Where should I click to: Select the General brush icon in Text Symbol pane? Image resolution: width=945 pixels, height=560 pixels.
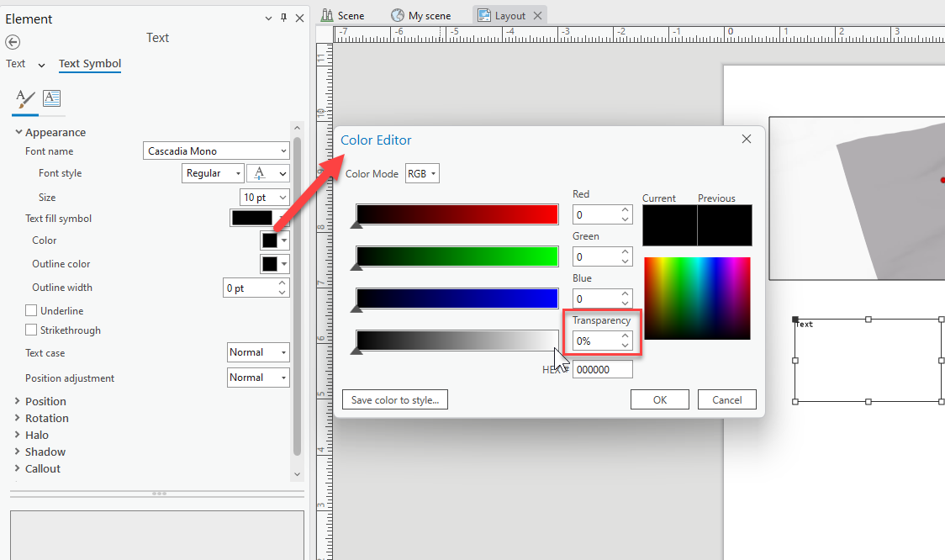tap(23, 99)
